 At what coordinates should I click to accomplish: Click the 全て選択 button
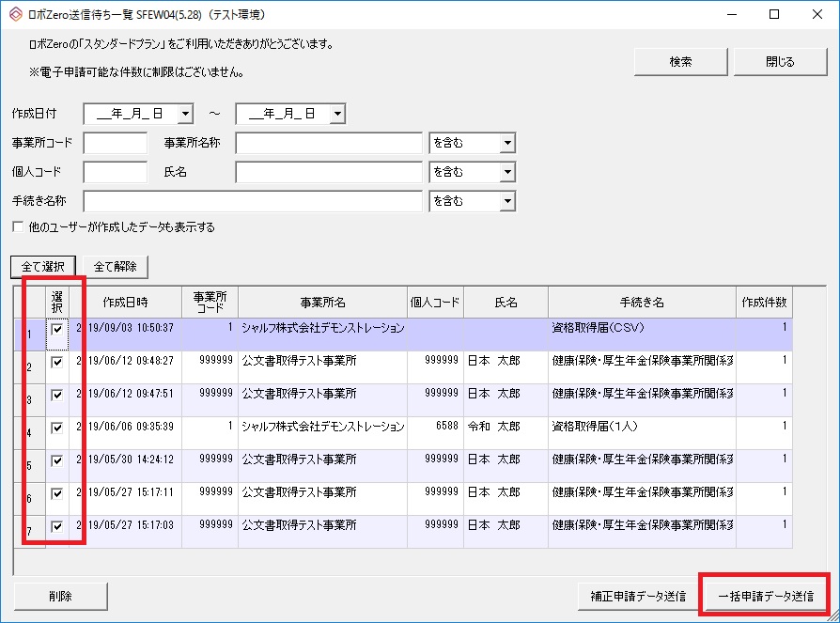click(x=43, y=267)
